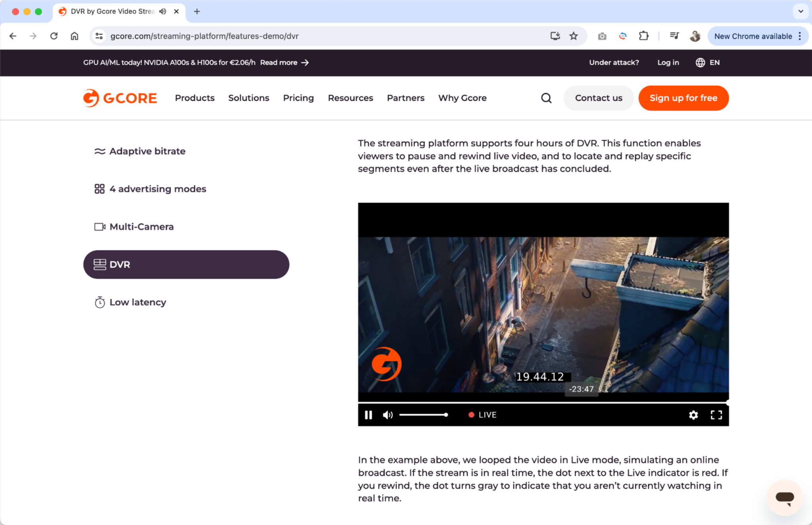The height and width of the screenshot is (525, 812).
Task: Open the Why Gcore menu item
Action: point(462,98)
